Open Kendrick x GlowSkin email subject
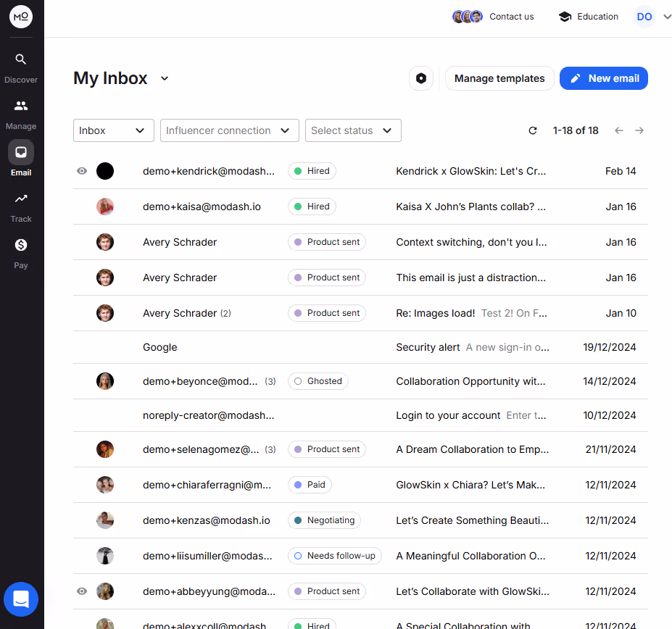Screen dimensions: 672x629 pos(471,171)
